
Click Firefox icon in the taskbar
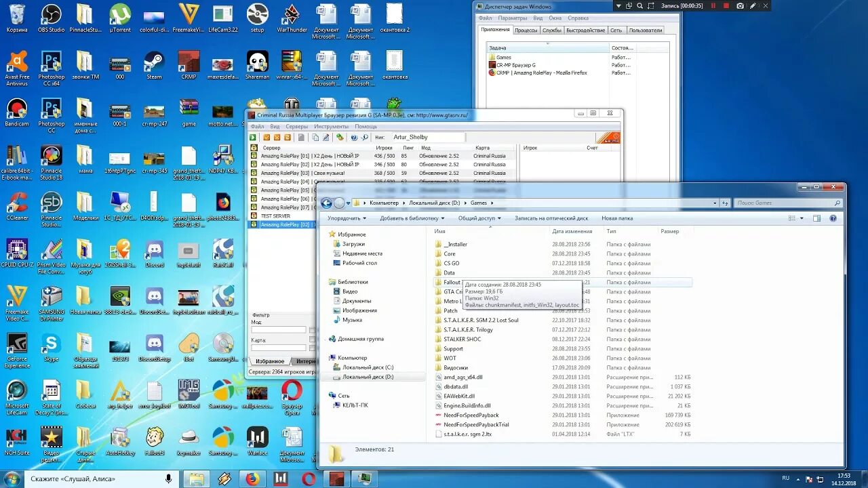point(252,479)
